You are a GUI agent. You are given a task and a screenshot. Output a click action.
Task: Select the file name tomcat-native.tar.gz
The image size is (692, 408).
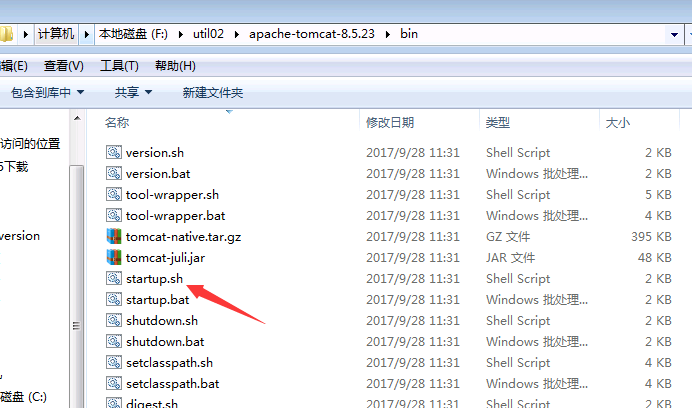pyautogui.click(x=183, y=236)
